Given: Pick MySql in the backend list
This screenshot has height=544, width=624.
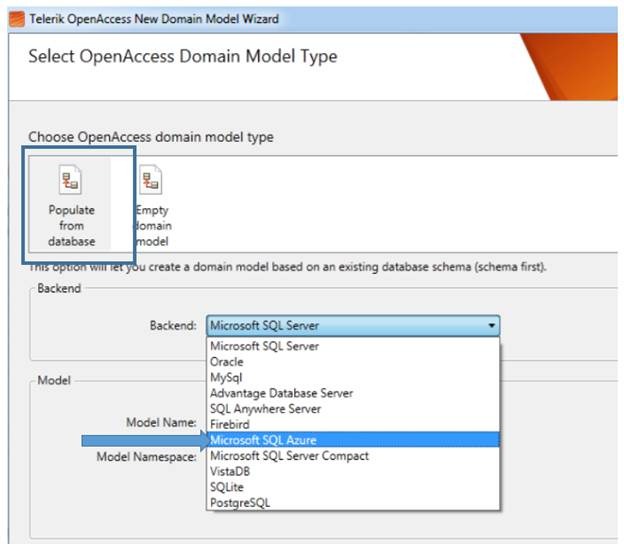Looking at the screenshot, I should click(226, 377).
